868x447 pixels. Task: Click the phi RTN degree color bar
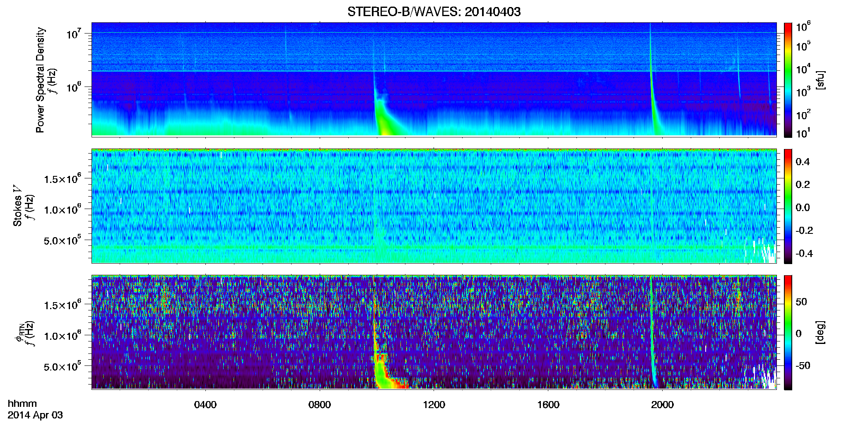(788, 332)
